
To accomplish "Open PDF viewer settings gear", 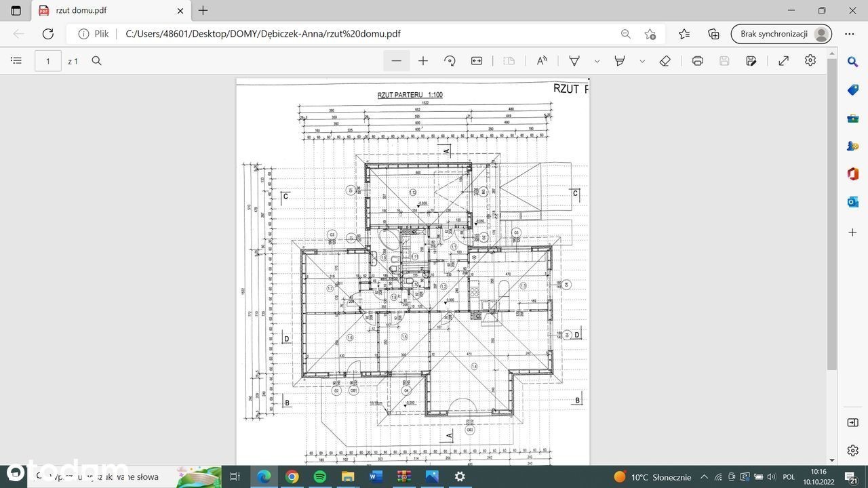I will [x=810, y=61].
